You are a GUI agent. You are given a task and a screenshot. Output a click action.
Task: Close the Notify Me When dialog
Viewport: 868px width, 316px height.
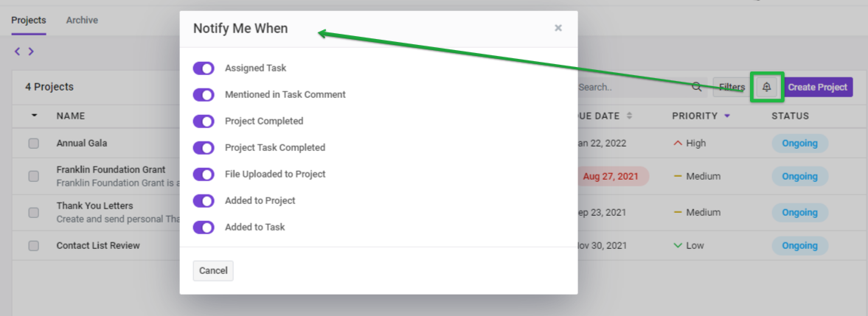click(558, 28)
